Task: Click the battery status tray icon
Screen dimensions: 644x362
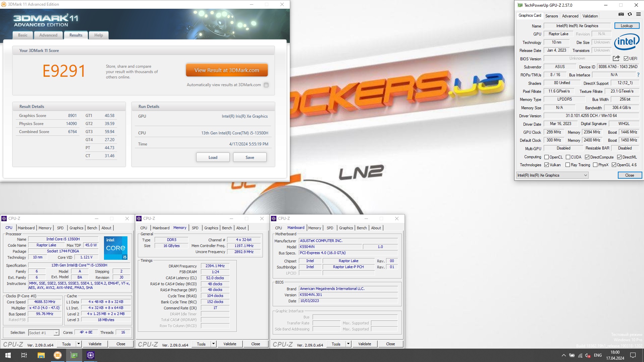Action: click(572, 355)
